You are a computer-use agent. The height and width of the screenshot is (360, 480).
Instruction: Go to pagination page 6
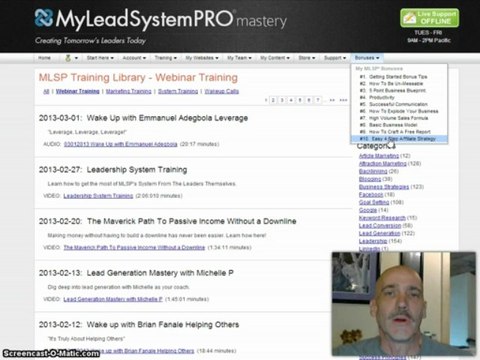[x=309, y=100]
